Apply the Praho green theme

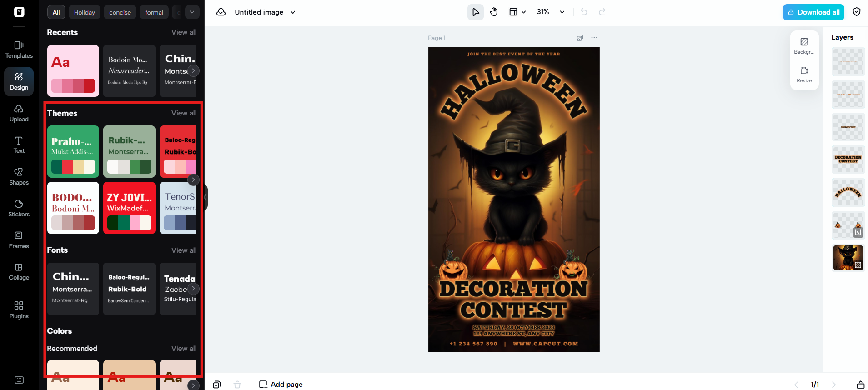73,151
